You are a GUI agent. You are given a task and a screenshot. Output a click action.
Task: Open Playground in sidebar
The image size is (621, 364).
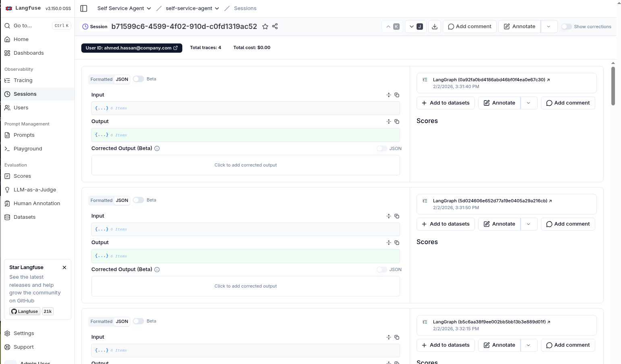(x=37, y=149)
